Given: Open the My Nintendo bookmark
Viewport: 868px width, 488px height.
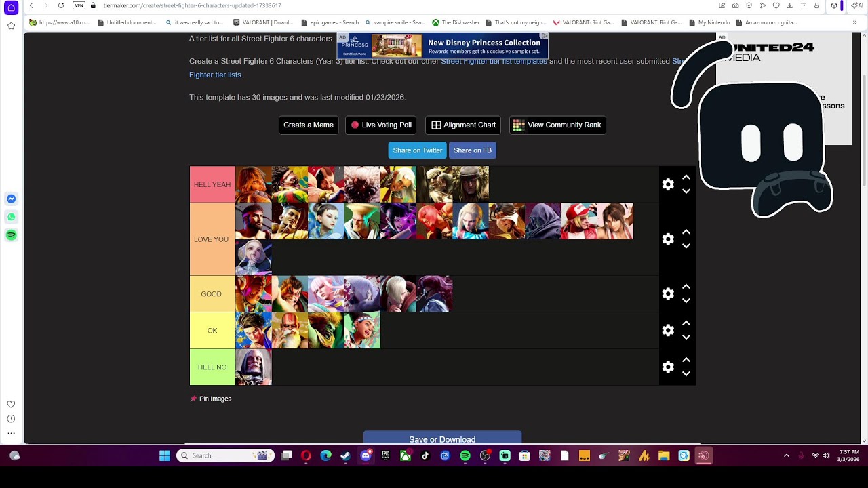Looking at the screenshot, I should tap(709, 22).
